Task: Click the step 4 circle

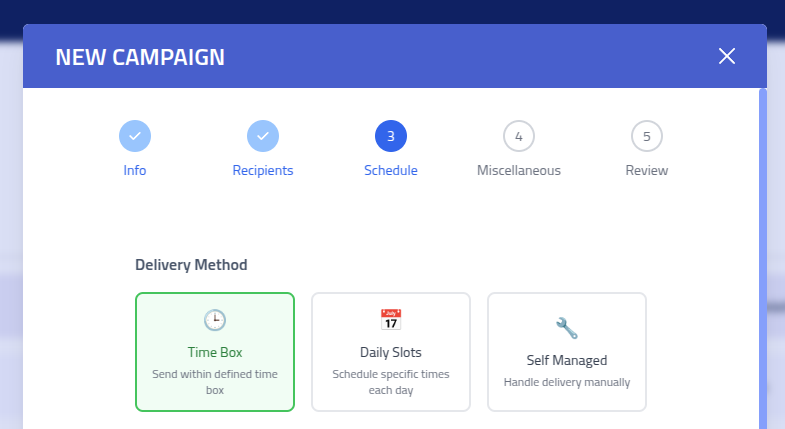Action: click(519, 136)
